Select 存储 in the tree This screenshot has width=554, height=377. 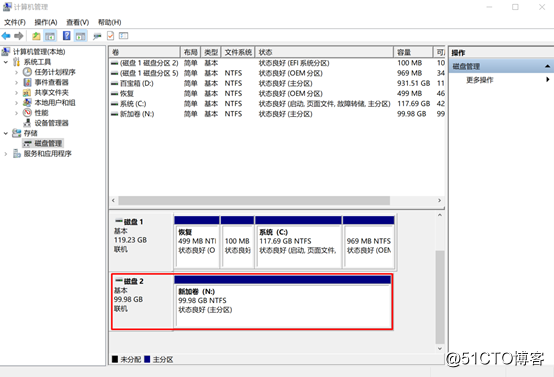[30, 133]
